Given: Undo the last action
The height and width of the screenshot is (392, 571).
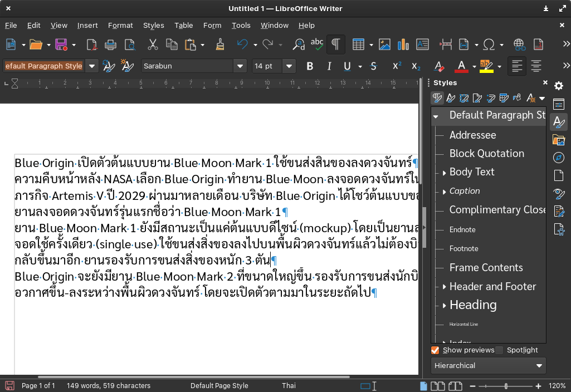Looking at the screenshot, I should pyautogui.click(x=242, y=45).
